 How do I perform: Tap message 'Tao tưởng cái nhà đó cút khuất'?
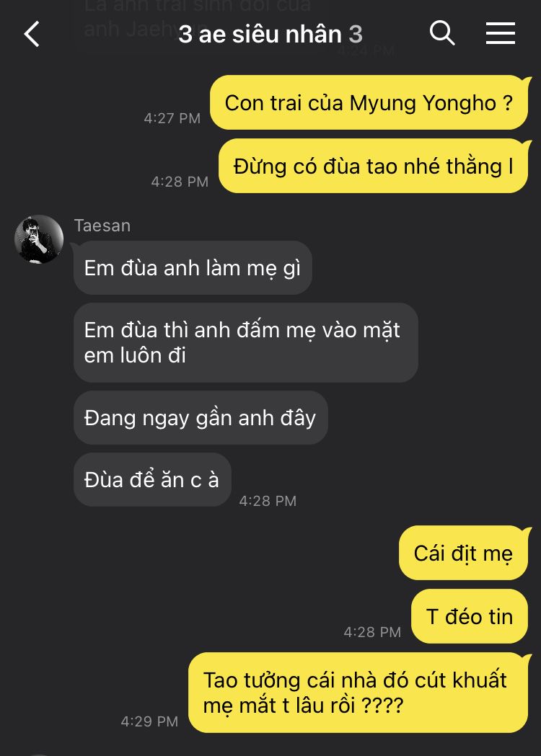click(359, 693)
